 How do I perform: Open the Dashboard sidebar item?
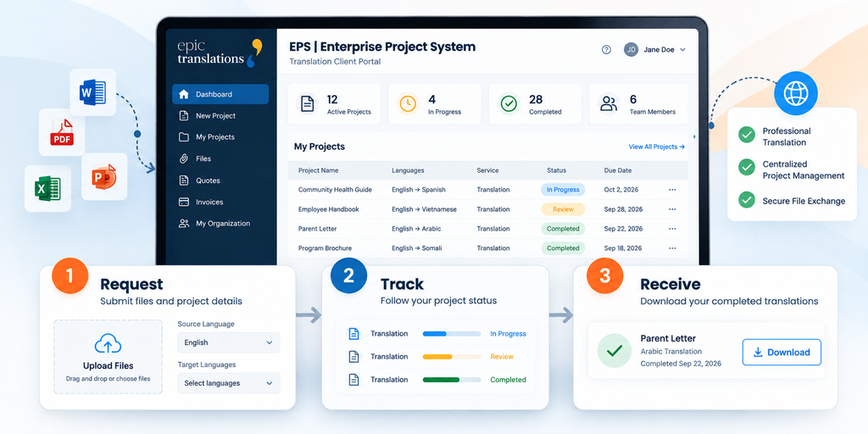[220, 94]
